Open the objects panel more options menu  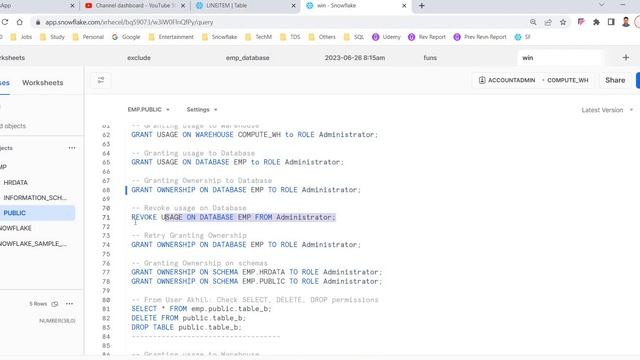coord(72,148)
